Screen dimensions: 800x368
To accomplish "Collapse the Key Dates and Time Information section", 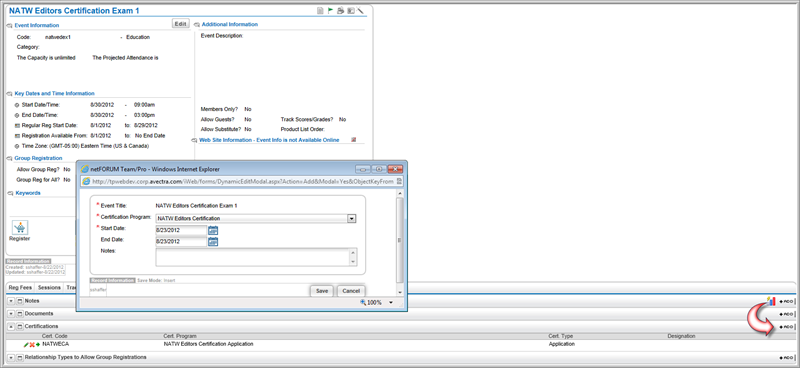I will 10,94.
